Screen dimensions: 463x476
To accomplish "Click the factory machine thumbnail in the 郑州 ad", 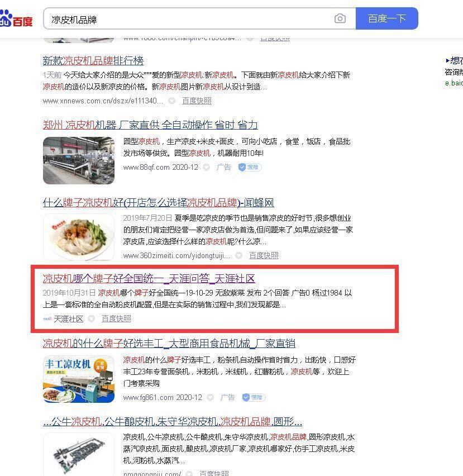I will 79,160.
